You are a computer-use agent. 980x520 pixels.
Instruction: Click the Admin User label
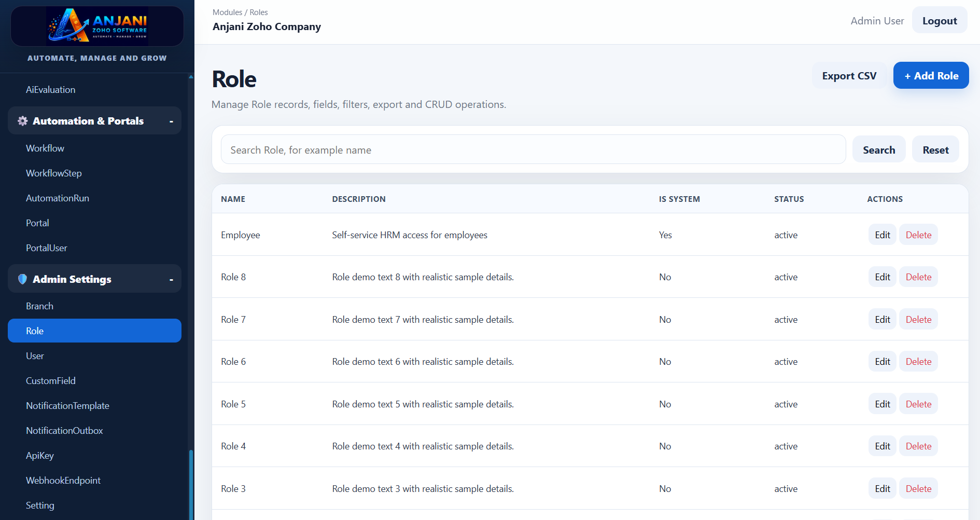(x=877, y=21)
